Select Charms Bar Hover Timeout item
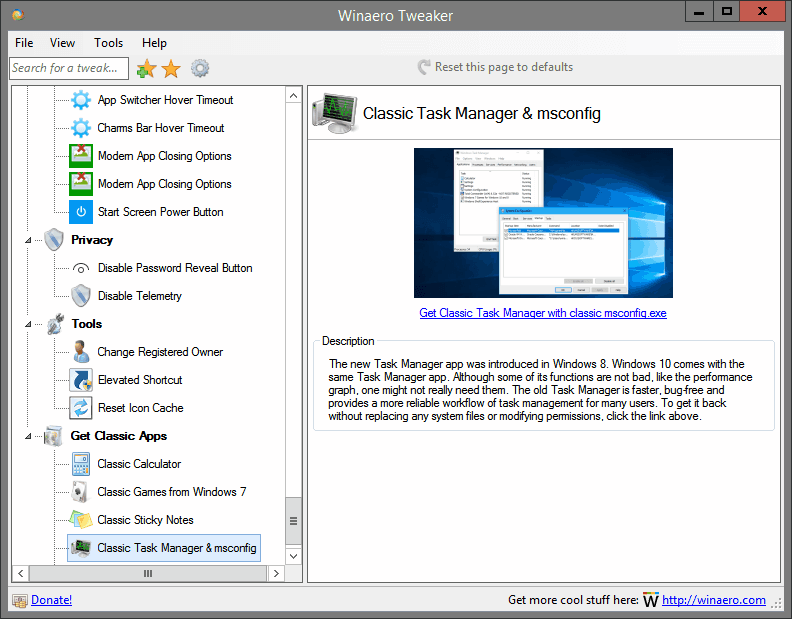 coord(161,128)
